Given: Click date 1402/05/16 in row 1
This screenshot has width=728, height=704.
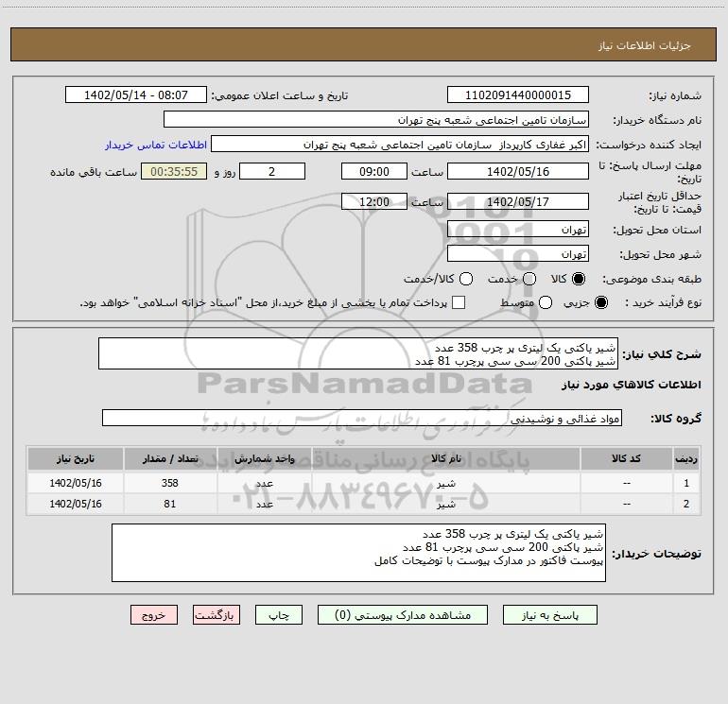Looking at the screenshot, I should pyautogui.click(x=76, y=483).
